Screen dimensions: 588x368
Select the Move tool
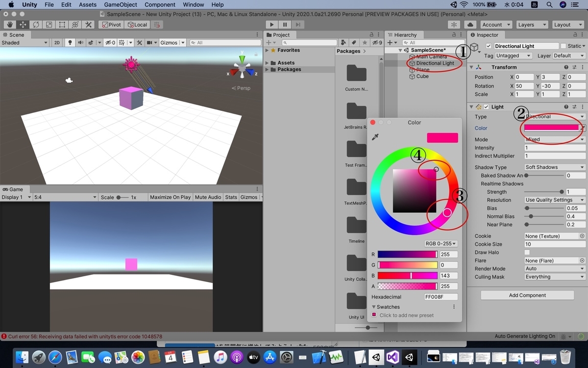tap(23, 25)
